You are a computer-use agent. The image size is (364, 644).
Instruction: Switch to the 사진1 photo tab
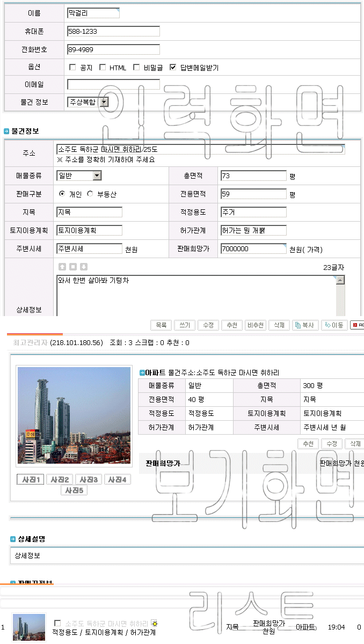pyautogui.click(x=31, y=480)
